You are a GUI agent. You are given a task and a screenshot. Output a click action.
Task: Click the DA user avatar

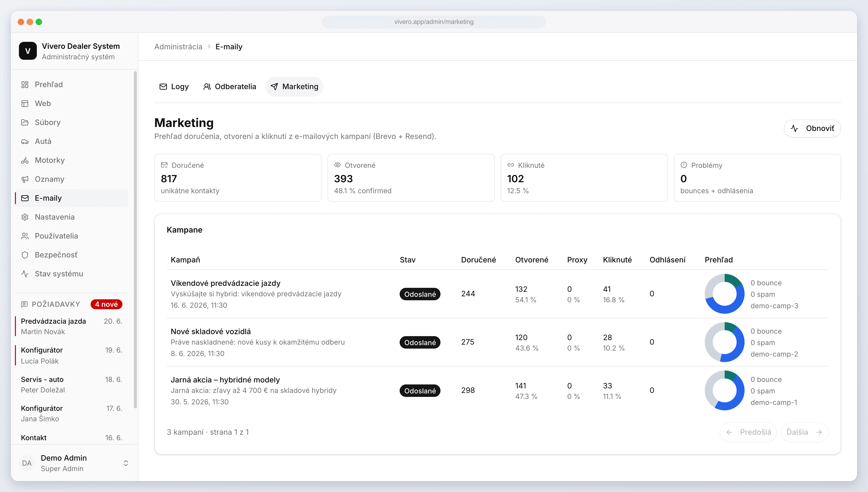pyautogui.click(x=27, y=463)
